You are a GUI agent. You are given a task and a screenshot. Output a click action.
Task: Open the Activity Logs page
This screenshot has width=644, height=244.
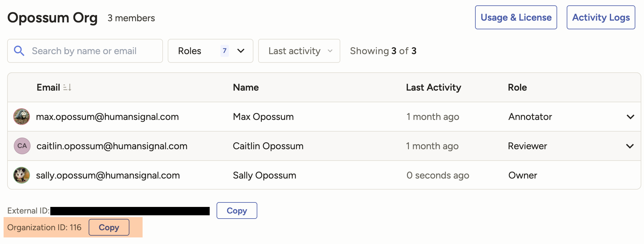[601, 17]
